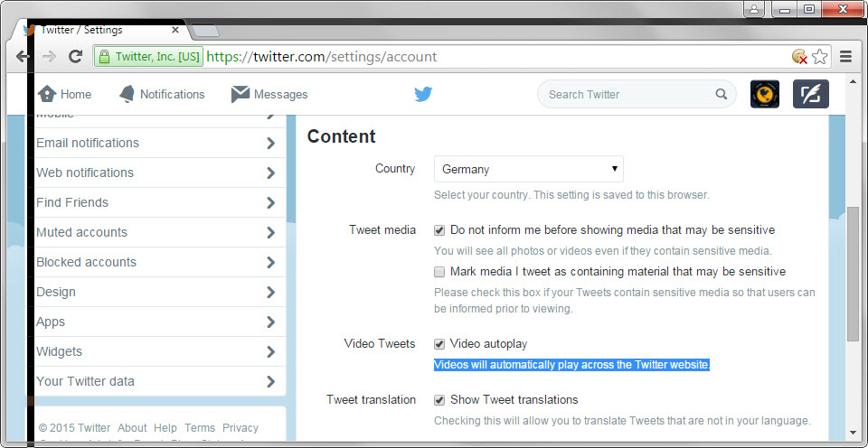This screenshot has height=448, width=868.
Task: Toggle Show Tweet translations checkbox
Action: pyautogui.click(x=439, y=400)
